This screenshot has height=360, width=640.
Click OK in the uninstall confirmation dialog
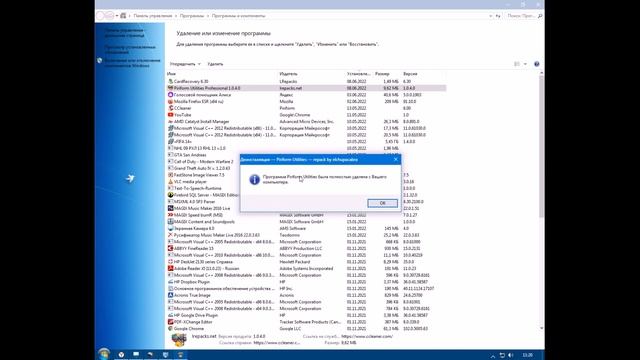click(382, 203)
